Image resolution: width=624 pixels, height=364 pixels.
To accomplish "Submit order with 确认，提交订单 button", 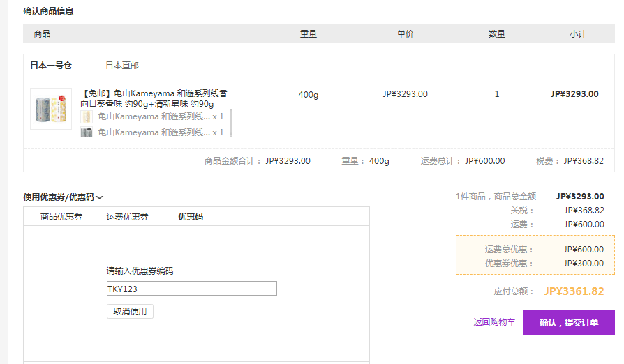I will (569, 323).
